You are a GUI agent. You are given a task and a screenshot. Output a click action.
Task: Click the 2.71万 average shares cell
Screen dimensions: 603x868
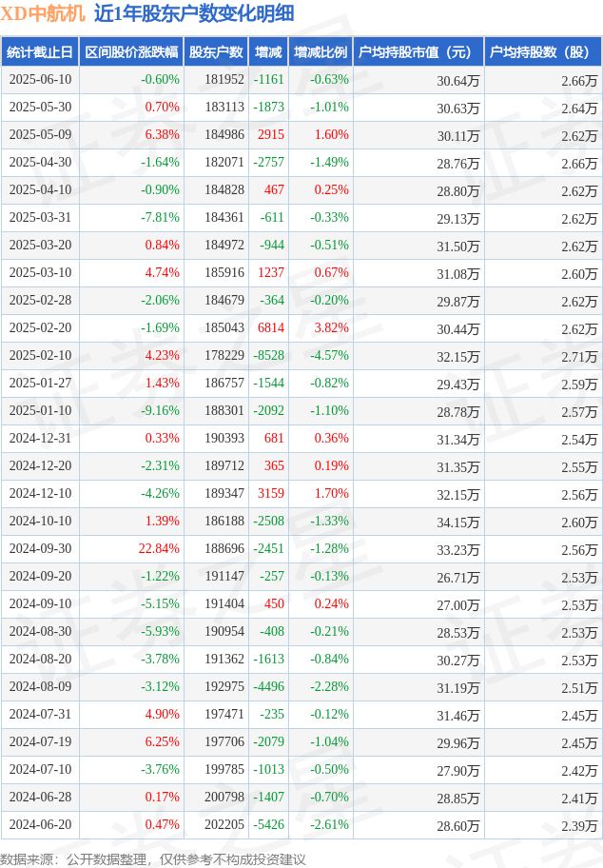point(543,355)
